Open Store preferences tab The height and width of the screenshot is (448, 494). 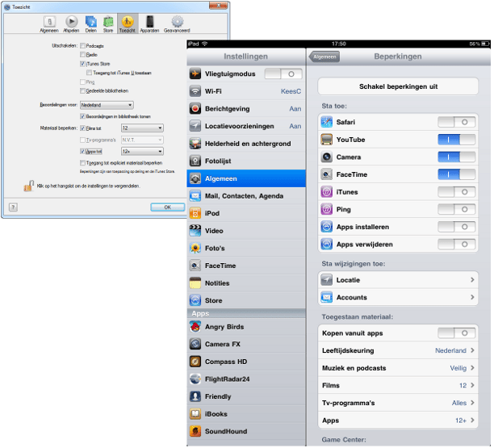tap(108, 24)
